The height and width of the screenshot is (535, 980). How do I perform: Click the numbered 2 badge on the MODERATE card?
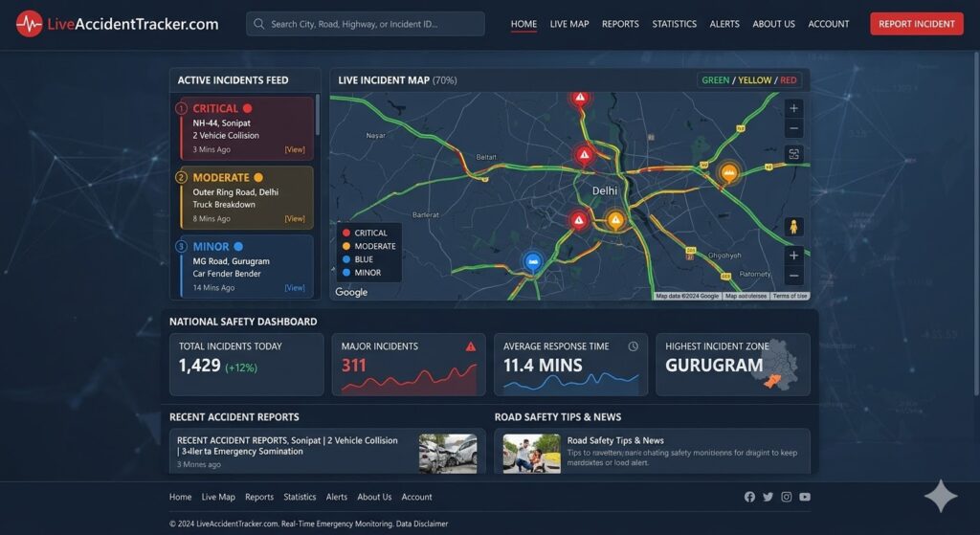(x=181, y=177)
